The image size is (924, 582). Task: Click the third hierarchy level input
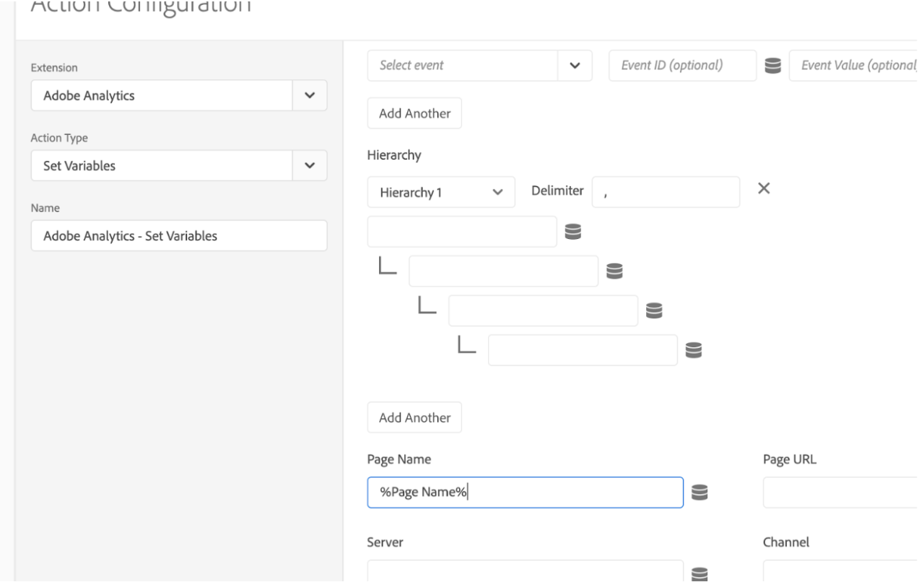[x=543, y=310]
